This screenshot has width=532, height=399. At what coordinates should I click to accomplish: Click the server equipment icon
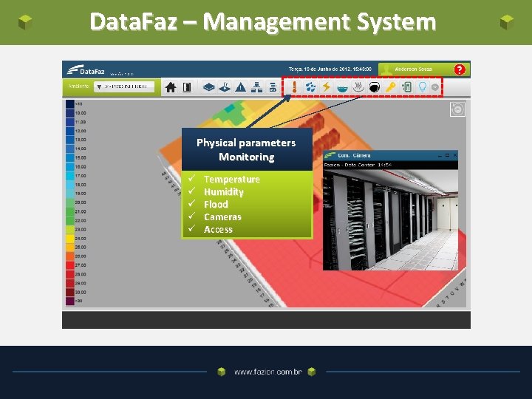pyautogui.click(x=273, y=87)
